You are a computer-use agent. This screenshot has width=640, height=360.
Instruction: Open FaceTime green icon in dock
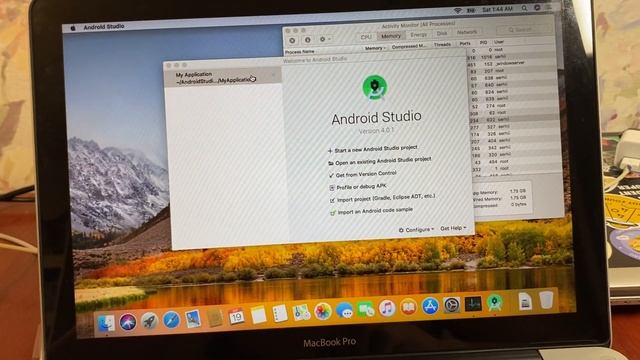pos(366,309)
